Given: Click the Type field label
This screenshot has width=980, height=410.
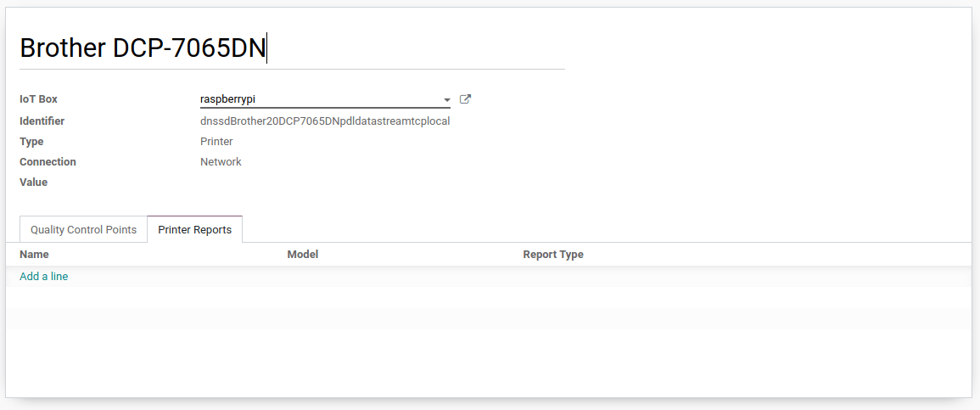Looking at the screenshot, I should pyautogui.click(x=31, y=142).
